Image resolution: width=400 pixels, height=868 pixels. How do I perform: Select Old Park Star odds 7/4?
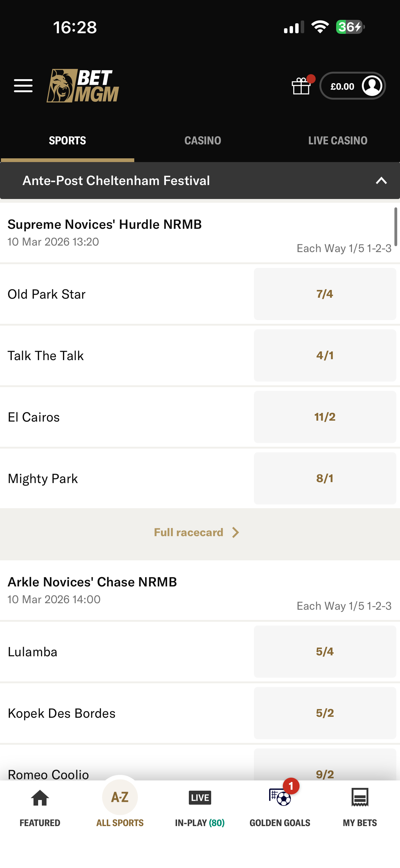click(325, 294)
